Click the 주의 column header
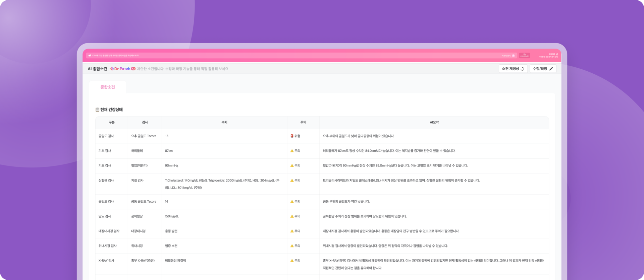The image size is (644, 280). click(303, 123)
